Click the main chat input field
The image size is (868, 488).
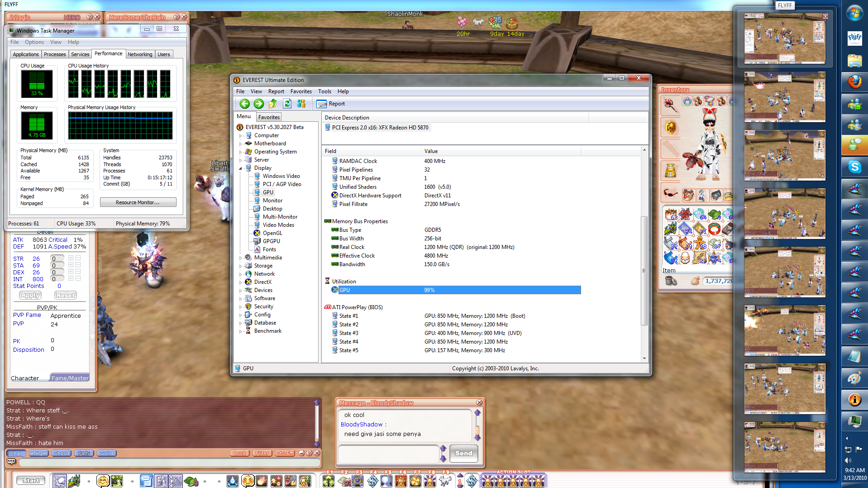[169, 462]
